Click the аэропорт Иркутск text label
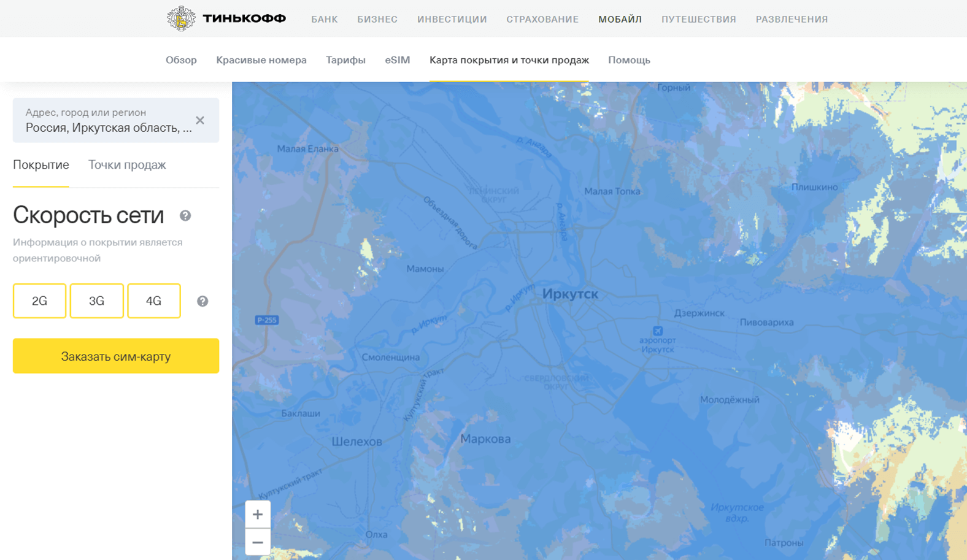This screenshot has height=560, width=967. [x=658, y=345]
